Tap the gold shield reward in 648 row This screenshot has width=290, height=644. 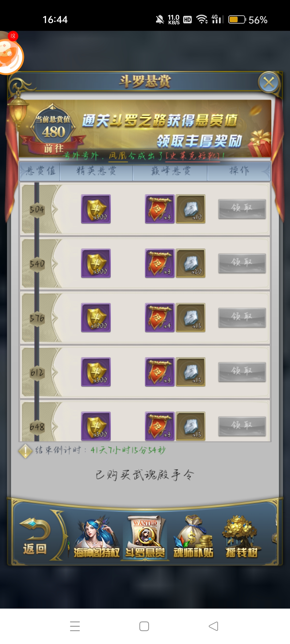(96, 426)
